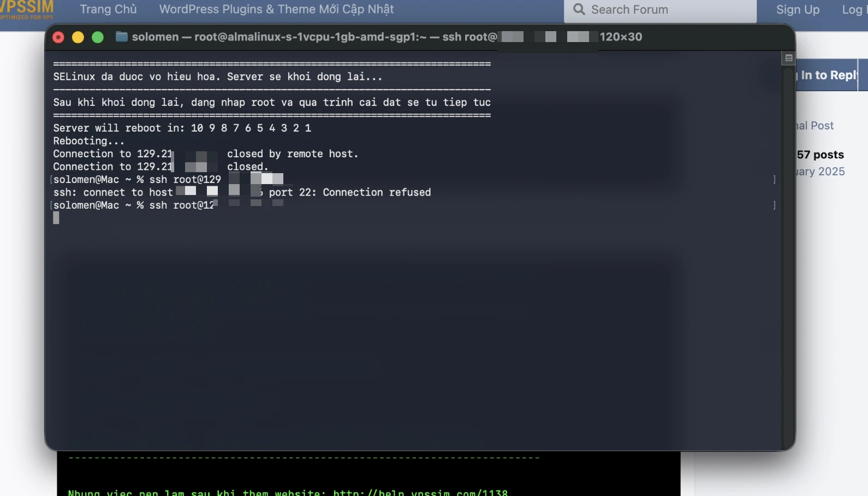This screenshot has width=868, height=496.
Task: Open the Trang Chủ forum menu item
Action: pos(108,9)
